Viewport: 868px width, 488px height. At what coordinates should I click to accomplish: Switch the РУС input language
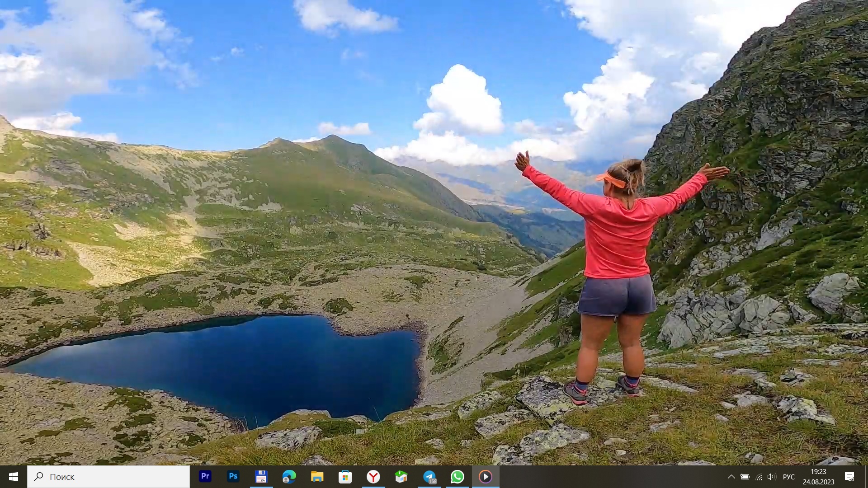click(x=789, y=477)
